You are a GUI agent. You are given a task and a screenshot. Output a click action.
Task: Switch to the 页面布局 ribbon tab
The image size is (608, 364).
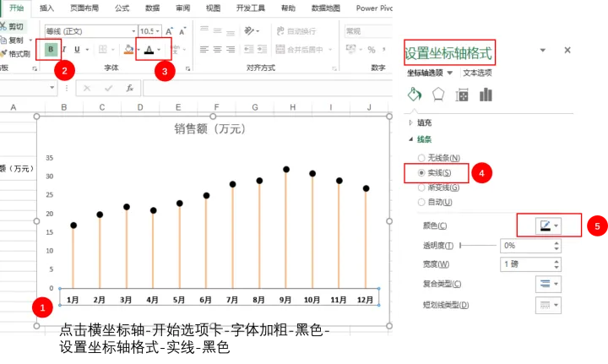(x=84, y=8)
